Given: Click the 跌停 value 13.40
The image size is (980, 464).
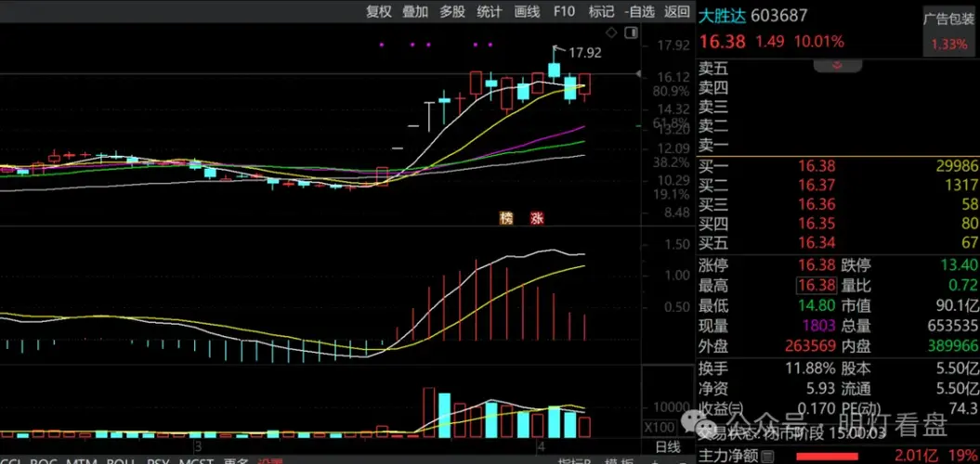Looking at the screenshot, I should click(x=960, y=265).
